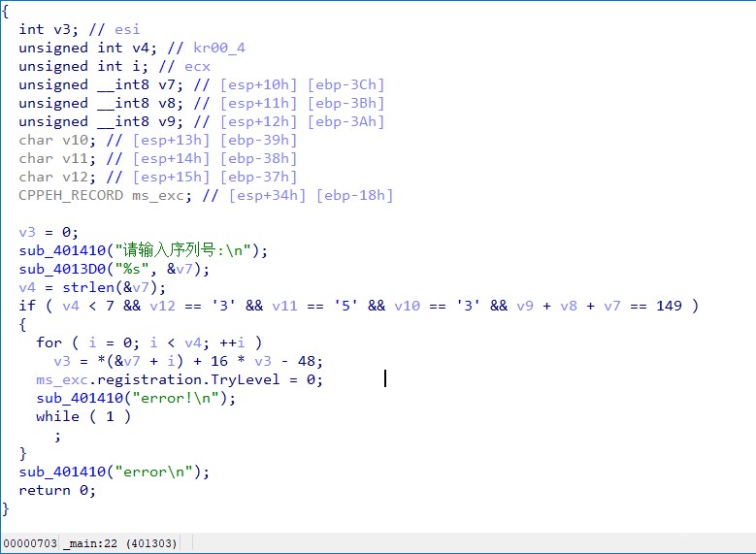The image size is (756, 554).
Task: Select the 'char v11' declaration line
Action: click(157, 158)
